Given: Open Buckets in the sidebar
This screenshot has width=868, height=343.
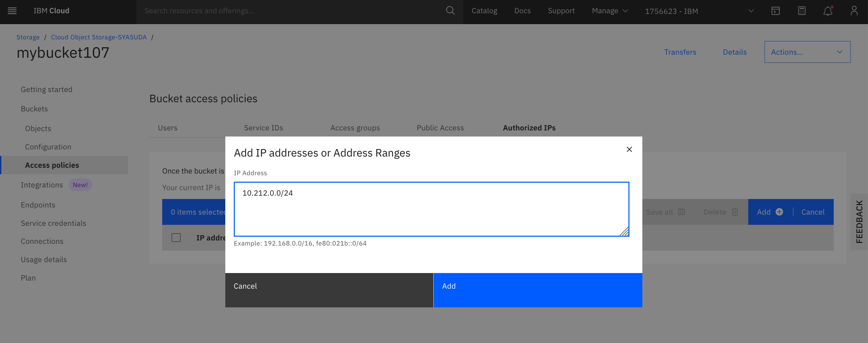Looking at the screenshot, I should pos(34,109).
